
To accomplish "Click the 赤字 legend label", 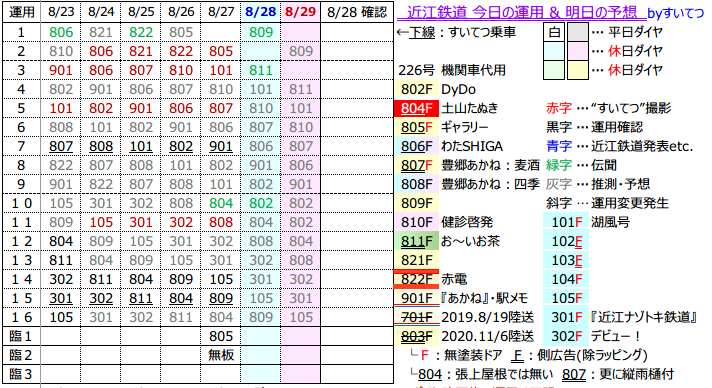I will [559, 108].
